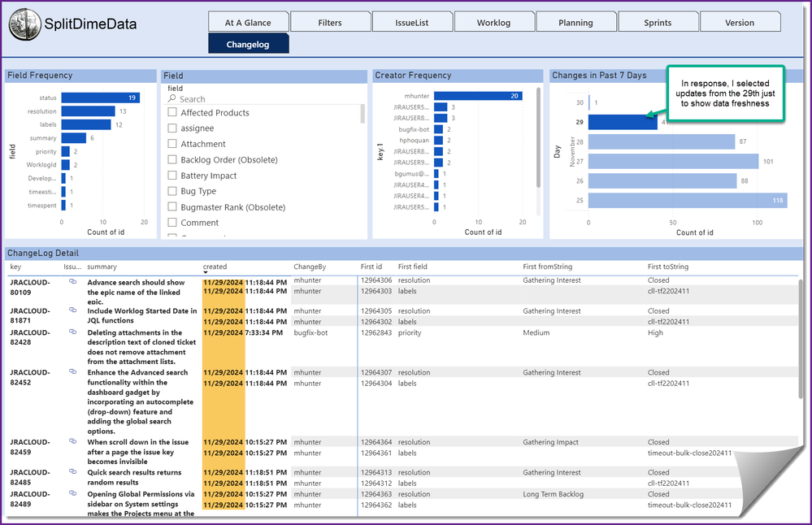Sort by the First field column header
This screenshot has width=812, height=525.
click(412, 267)
